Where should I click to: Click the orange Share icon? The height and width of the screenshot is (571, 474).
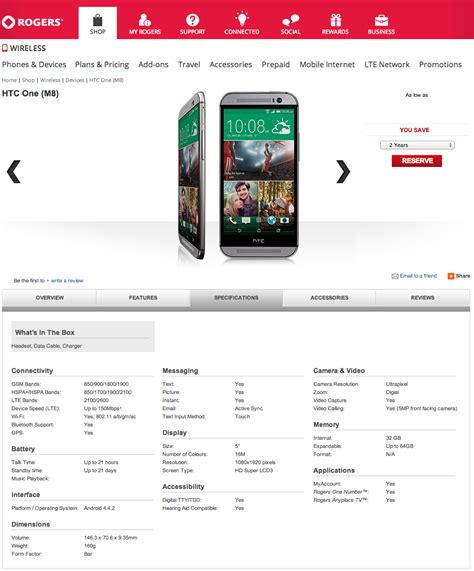(451, 276)
